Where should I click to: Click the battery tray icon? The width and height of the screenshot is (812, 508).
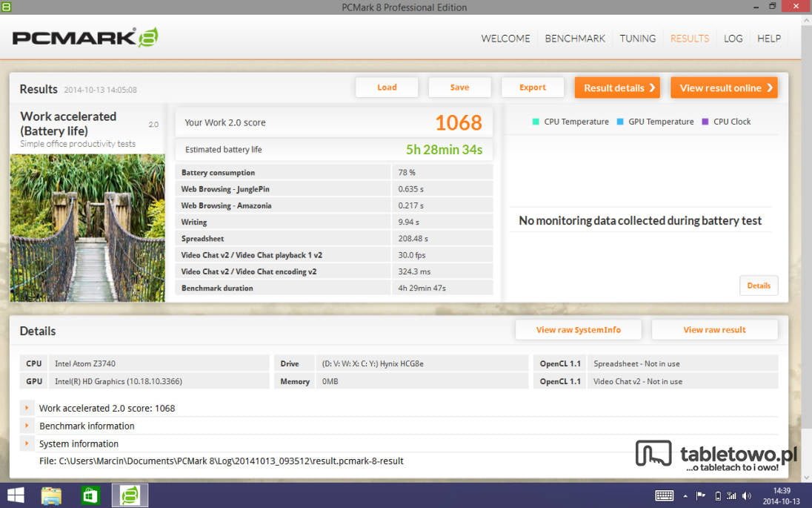point(718,496)
